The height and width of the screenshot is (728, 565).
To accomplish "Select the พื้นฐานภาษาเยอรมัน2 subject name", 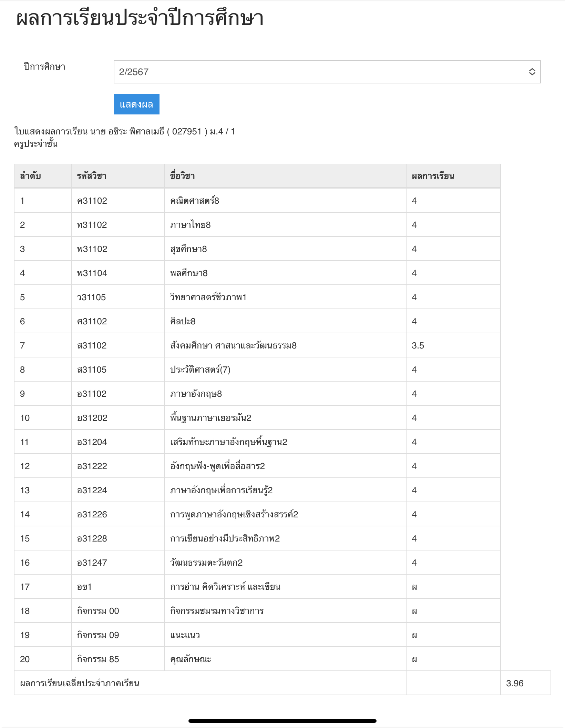I will [x=210, y=418].
